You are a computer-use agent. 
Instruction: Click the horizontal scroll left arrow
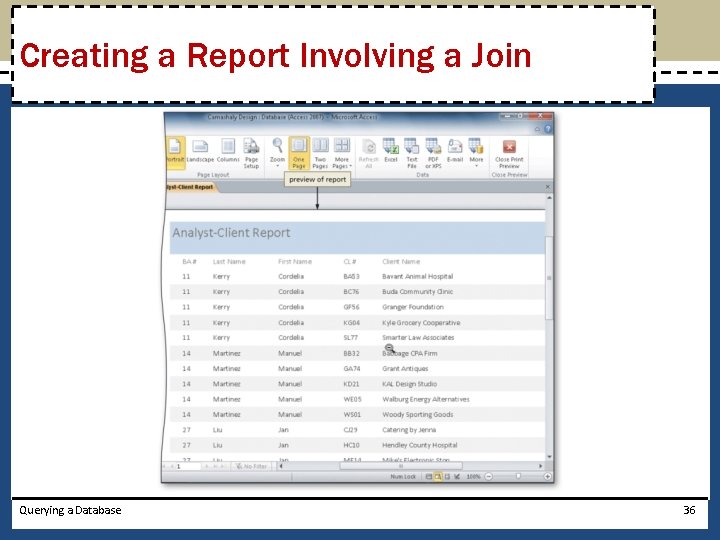pyautogui.click(x=281, y=466)
